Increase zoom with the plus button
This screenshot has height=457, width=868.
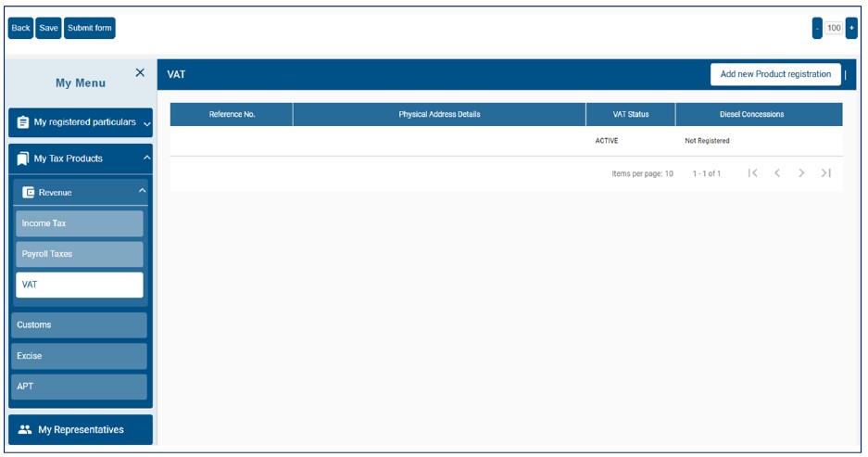[x=851, y=28]
